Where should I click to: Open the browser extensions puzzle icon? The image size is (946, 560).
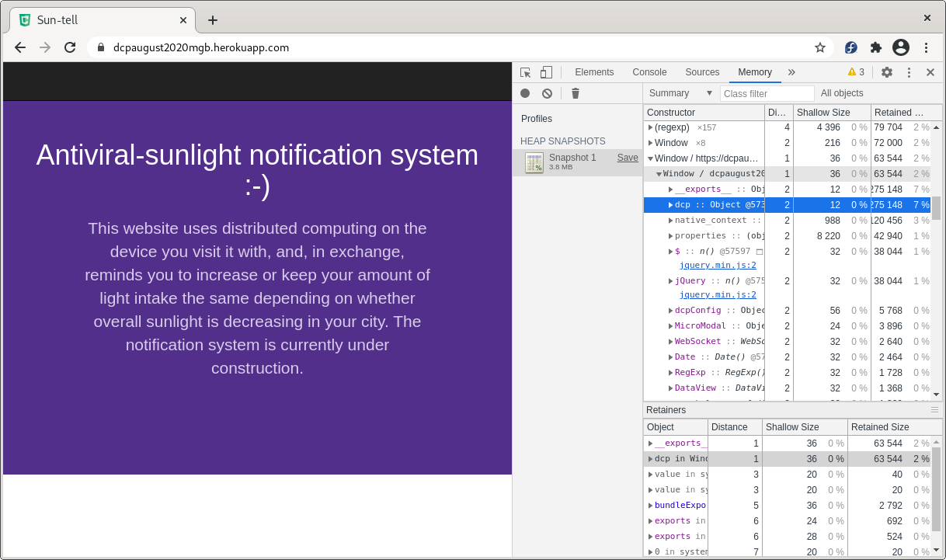click(x=876, y=47)
